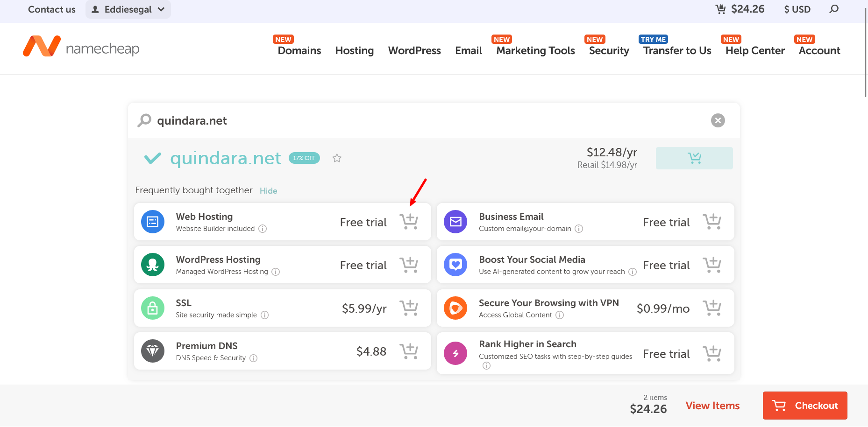The image size is (868, 427).
Task: Expand the Eddiesegal account dropdown
Action: pyautogui.click(x=128, y=9)
